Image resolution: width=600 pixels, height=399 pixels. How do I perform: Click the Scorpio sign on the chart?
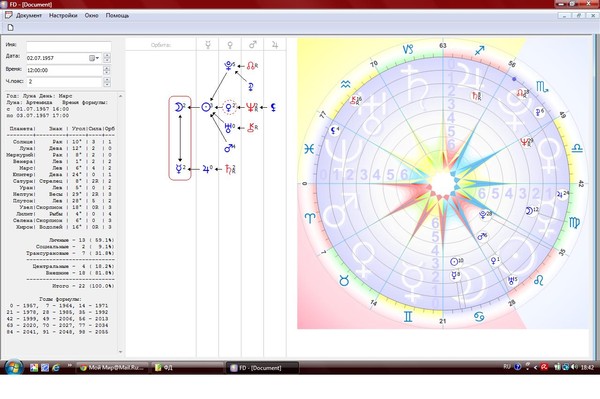542,87
